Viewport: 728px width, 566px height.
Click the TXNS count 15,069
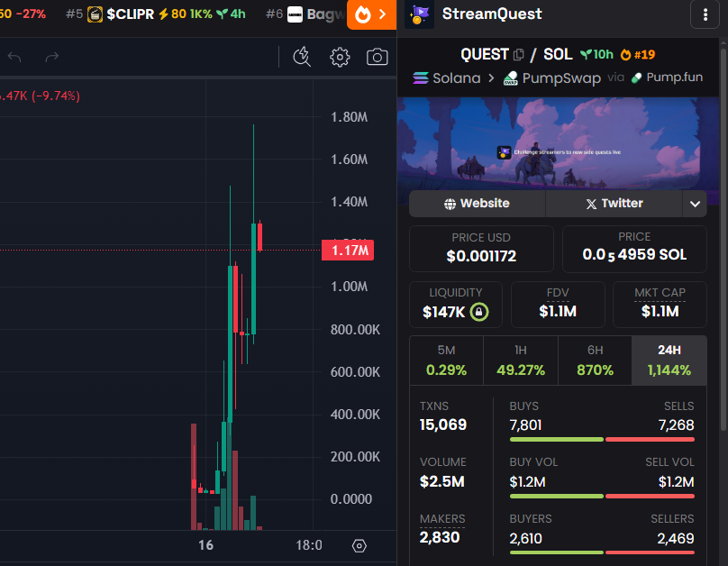(x=443, y=424)
